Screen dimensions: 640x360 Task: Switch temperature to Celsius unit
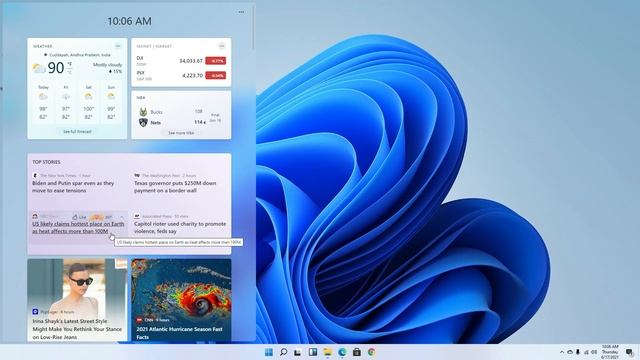click(70, 72)
